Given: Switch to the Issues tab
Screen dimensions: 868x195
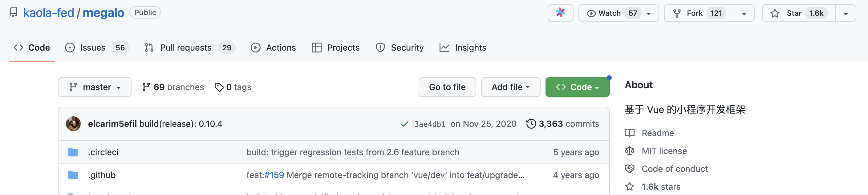Looking at the screenshot, I should point(97,48).
